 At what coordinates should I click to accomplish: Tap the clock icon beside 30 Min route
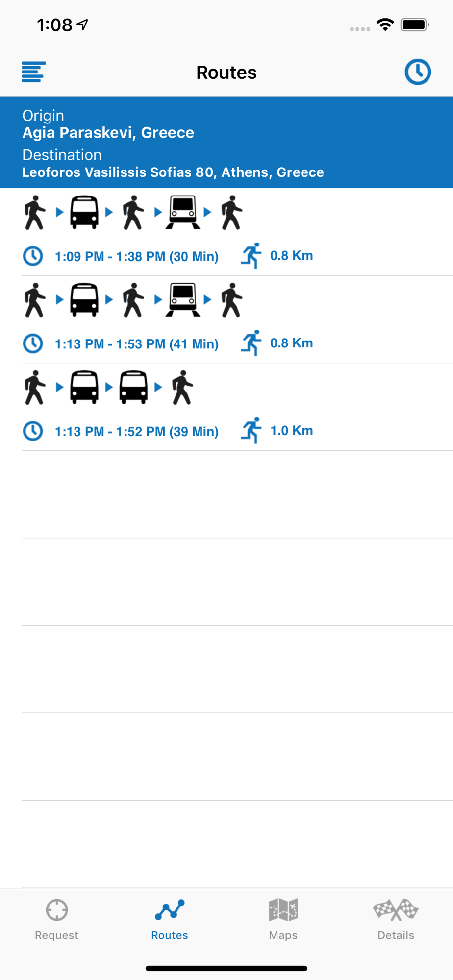point(33,256)
